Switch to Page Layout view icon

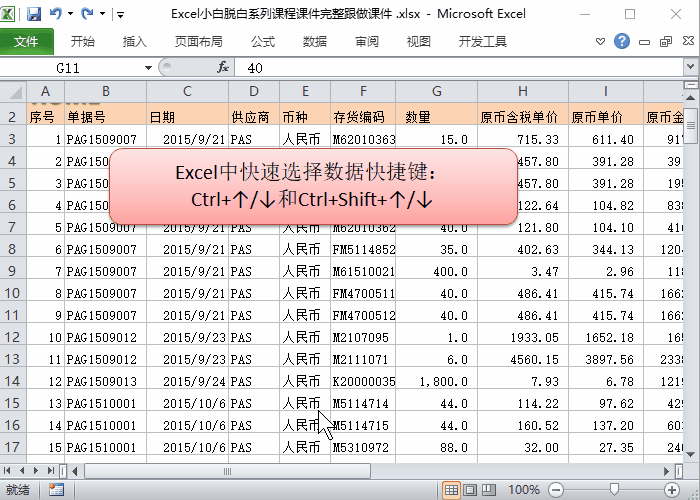tap(470, 490)
